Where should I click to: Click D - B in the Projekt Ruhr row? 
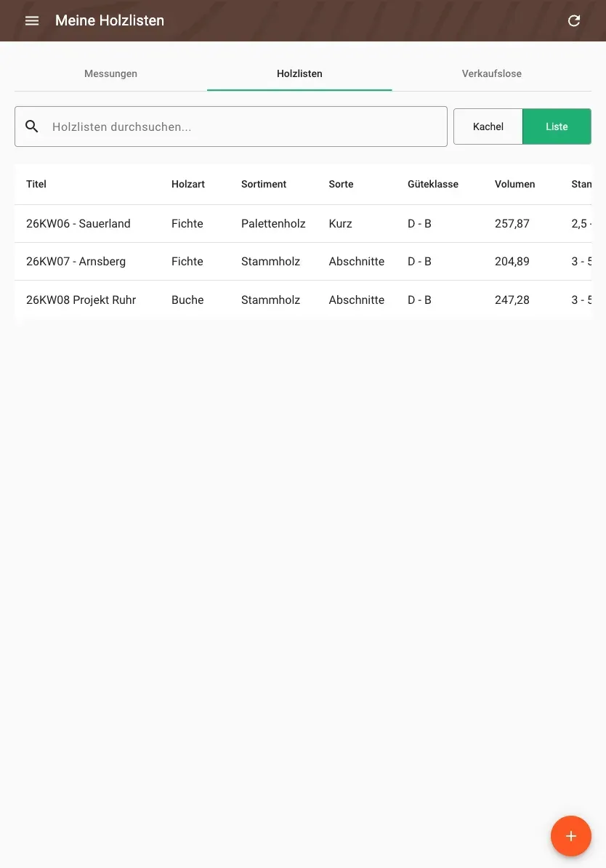pyautogui.click(x=419, y=300)
